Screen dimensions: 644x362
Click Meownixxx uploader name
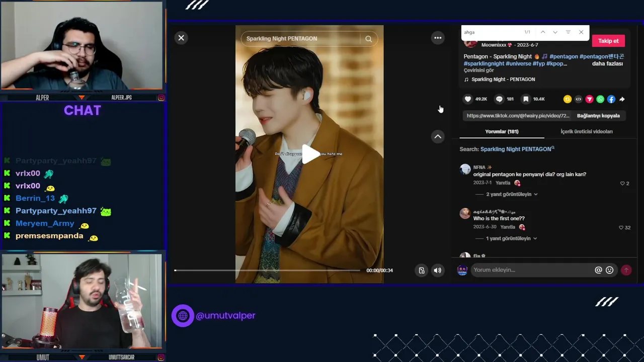494,45
